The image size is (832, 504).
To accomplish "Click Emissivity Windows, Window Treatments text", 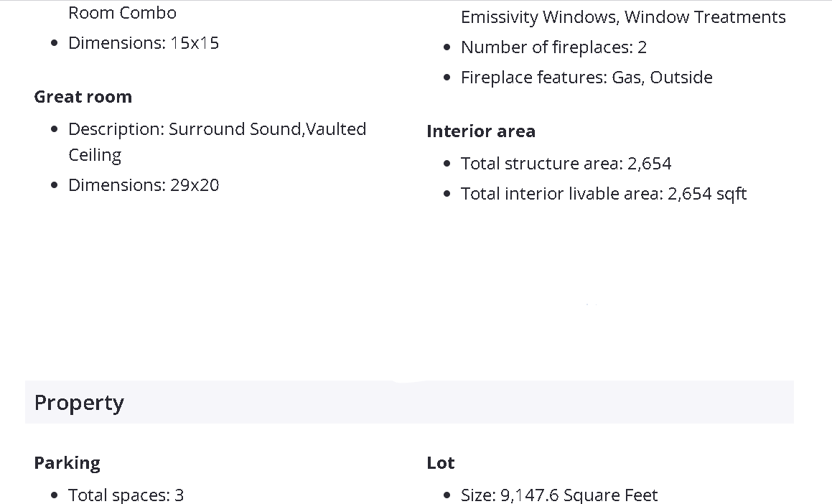I will tap(623, 17).
